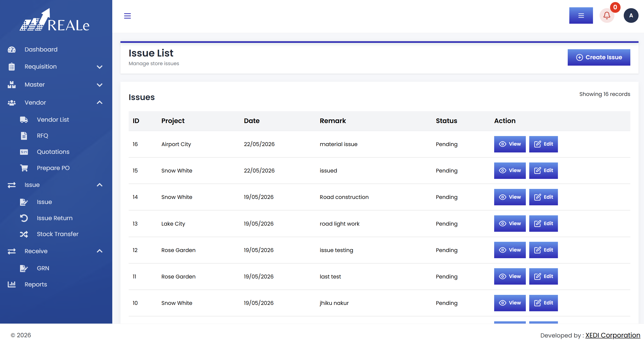The image size is (644, 345).
Task: Click the Stock Transfer shuffle icon
Action: [x=24, y=234]
